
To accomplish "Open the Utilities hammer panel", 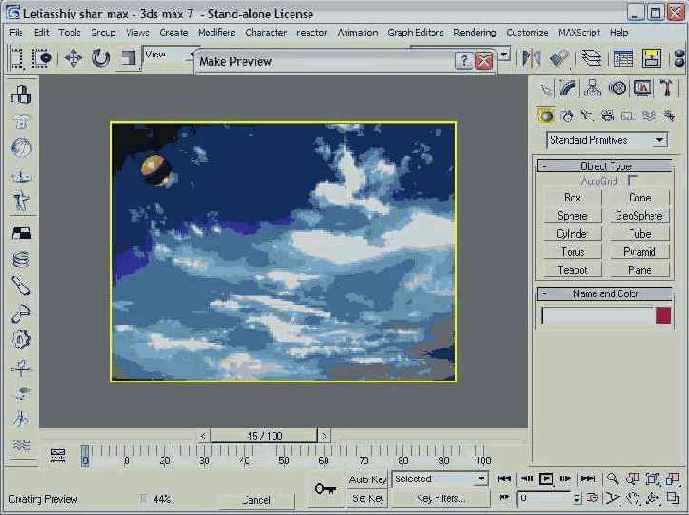I will [665, 89].
